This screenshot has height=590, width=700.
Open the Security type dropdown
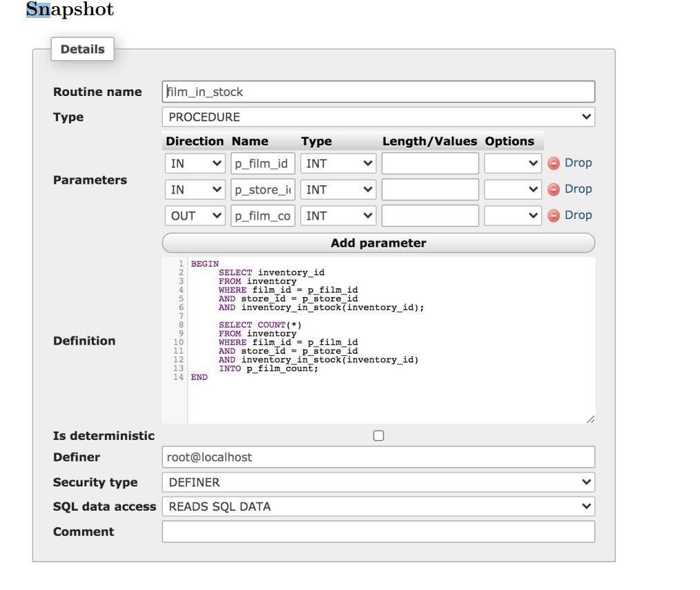378,482
